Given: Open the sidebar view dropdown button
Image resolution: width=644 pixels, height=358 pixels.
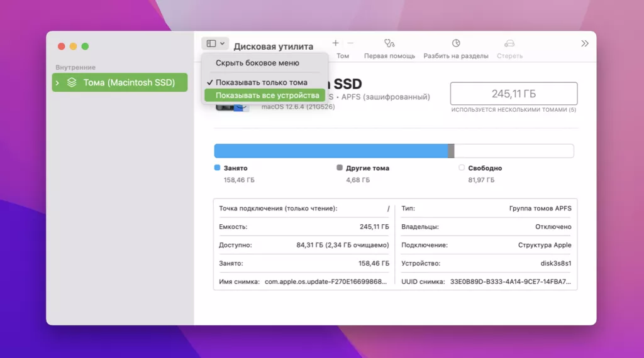Looking at the screenshot, I should coord(215,43).
